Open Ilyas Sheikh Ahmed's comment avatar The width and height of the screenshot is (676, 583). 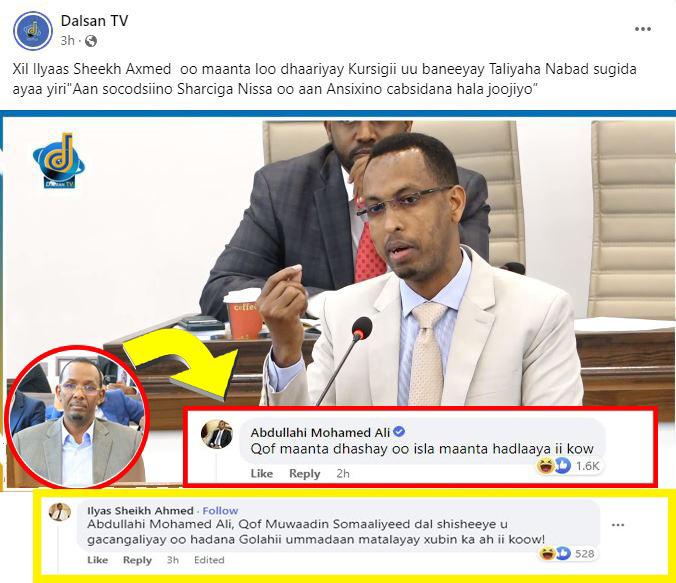(60, 512)
